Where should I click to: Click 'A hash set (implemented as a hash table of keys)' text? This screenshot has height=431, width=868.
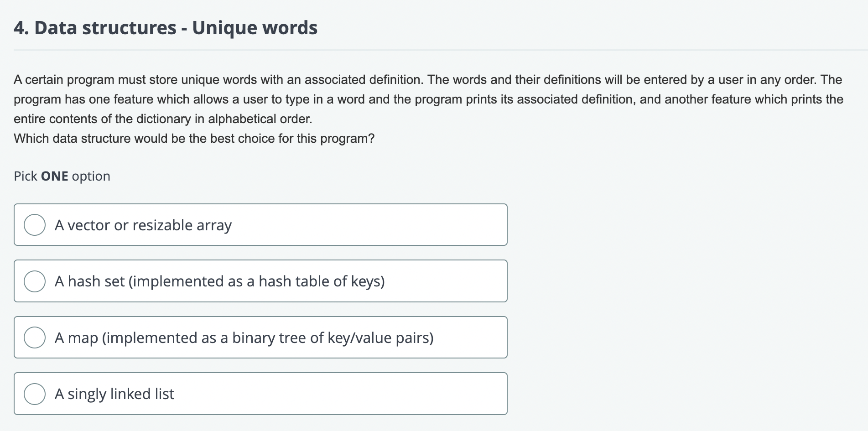(219, 281)
